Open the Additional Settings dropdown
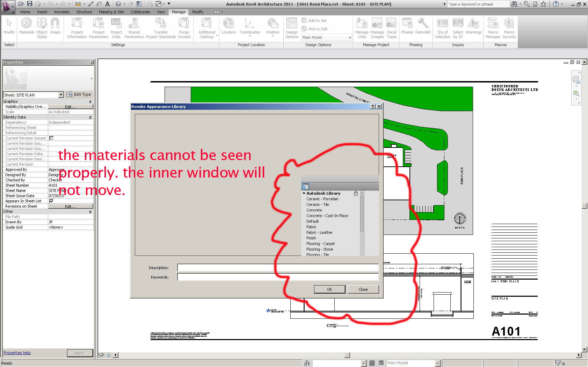The image size is (588, 367). click(x=207, y=28)
